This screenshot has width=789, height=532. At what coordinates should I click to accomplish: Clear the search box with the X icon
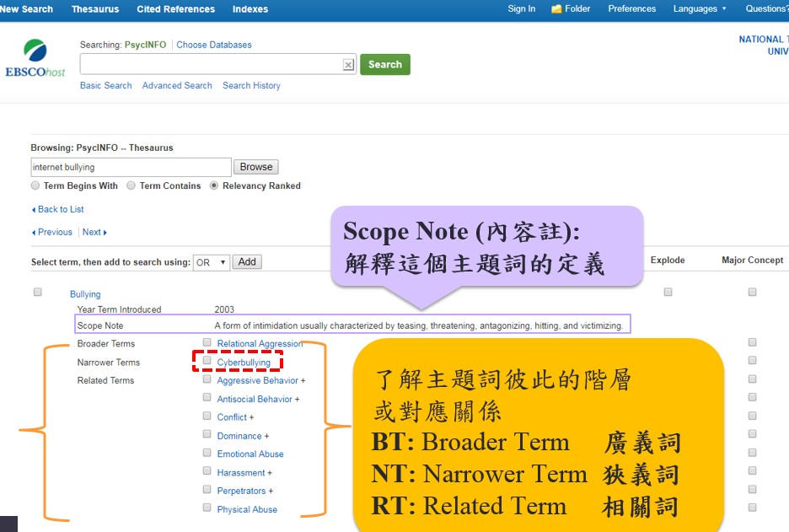point(348,64)
